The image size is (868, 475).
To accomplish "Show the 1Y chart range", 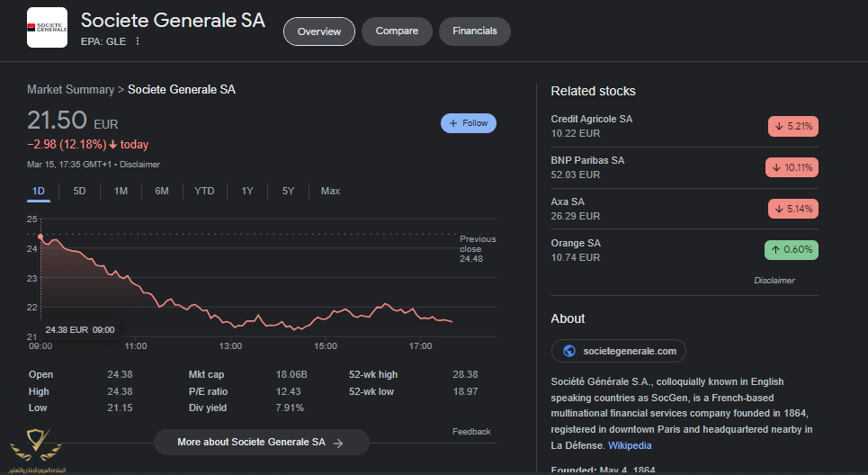I will click(x=246, y=191).
